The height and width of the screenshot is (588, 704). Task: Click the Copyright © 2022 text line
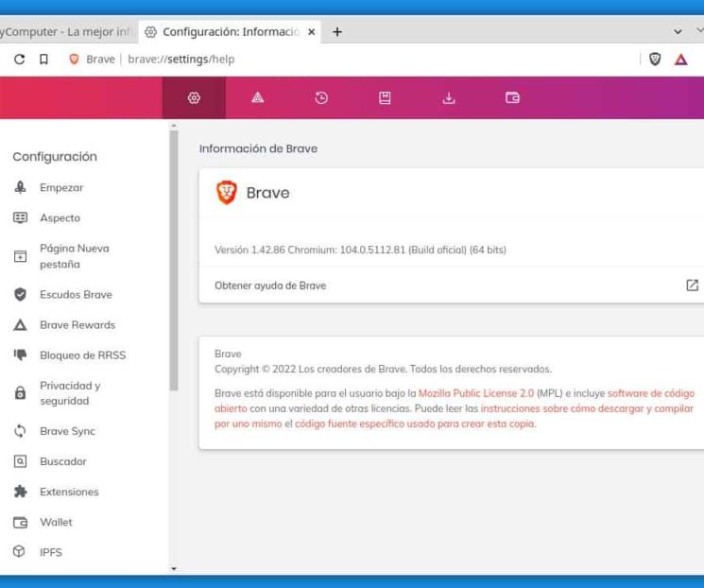[x=383, y=369]
